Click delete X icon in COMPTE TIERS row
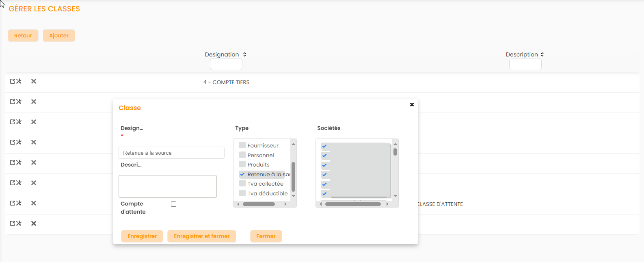 [34, 81]
